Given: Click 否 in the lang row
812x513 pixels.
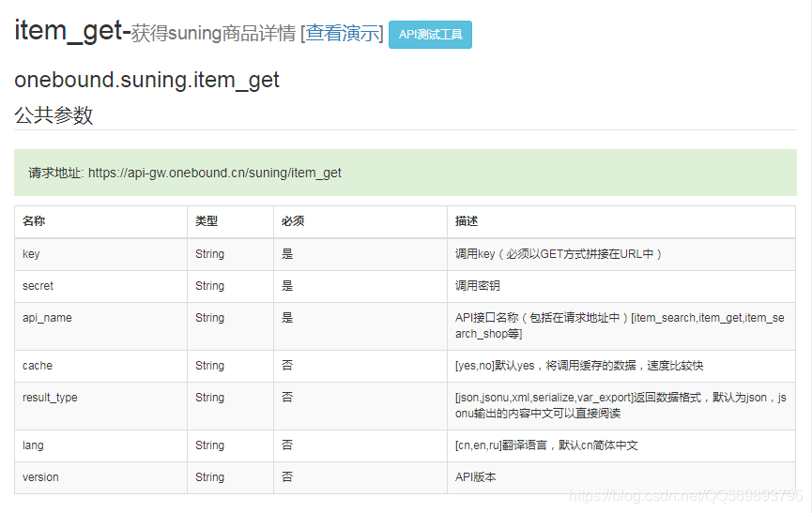Looking at the screenshot, I should point(287,445).
